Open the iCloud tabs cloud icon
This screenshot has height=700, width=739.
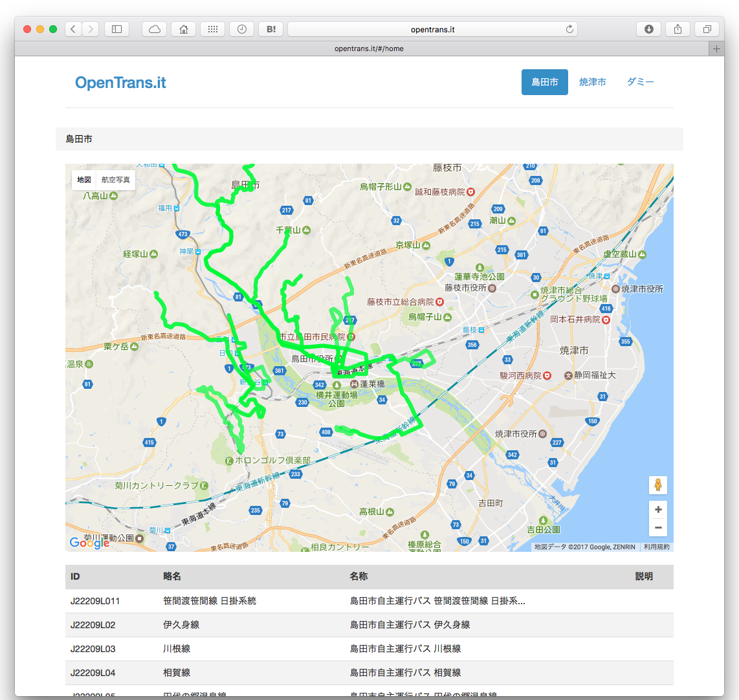pyautogui.click(x=155, y=29)
